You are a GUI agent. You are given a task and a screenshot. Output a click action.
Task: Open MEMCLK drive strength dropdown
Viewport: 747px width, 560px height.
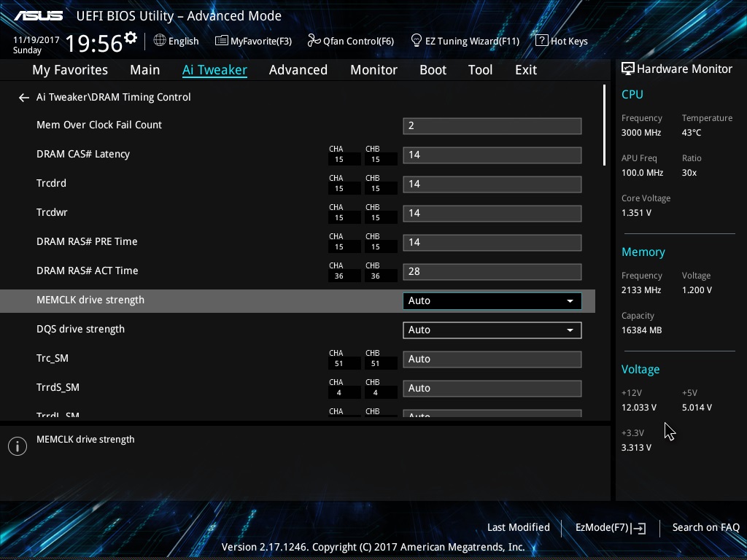(492, 301)
